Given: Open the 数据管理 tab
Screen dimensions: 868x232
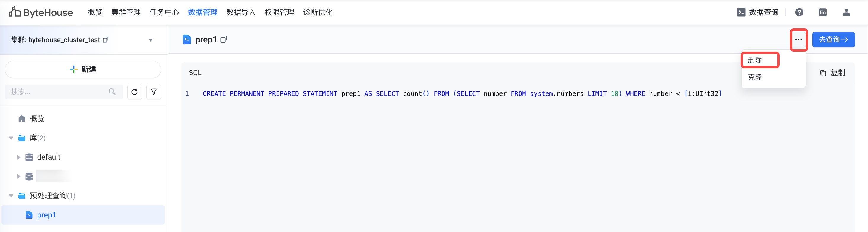Looking at the screenshot, I should point(203,12).
